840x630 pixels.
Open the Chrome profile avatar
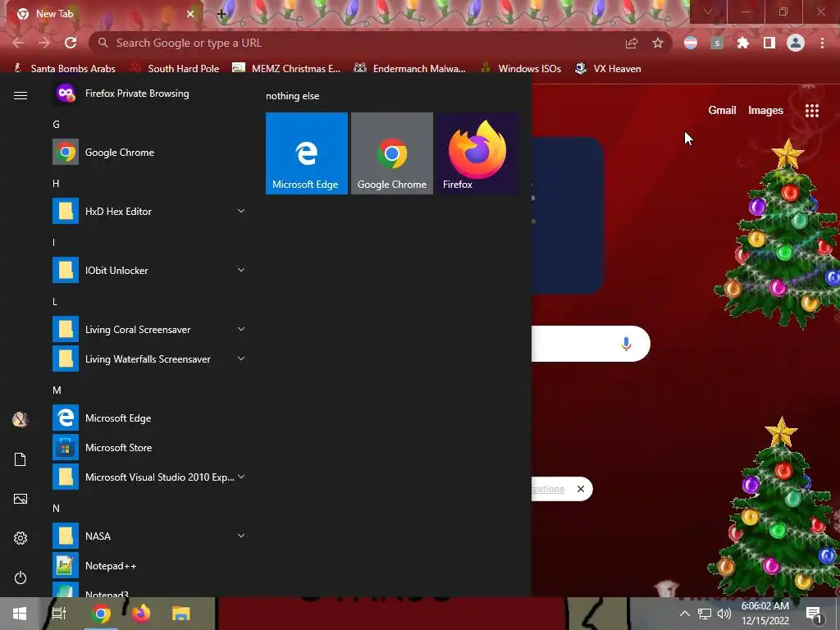point(796,43)
